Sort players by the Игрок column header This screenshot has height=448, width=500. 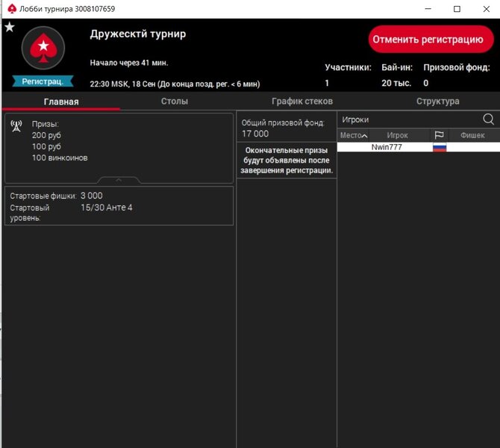398,135
